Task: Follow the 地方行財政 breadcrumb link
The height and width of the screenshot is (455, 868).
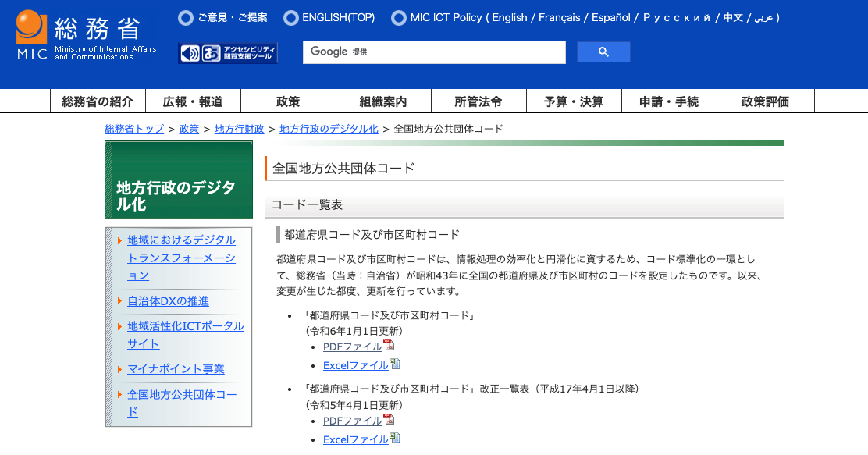Action: [239, 129]
